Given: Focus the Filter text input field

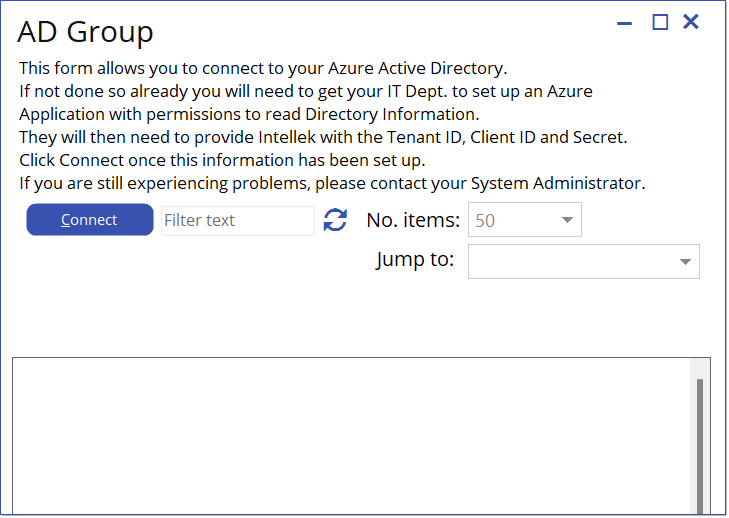Looking at the screenshot, I should tap(238, 220).
